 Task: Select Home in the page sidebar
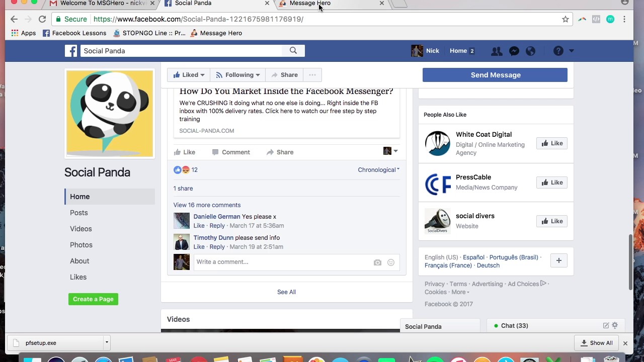[x=110, y=197]
